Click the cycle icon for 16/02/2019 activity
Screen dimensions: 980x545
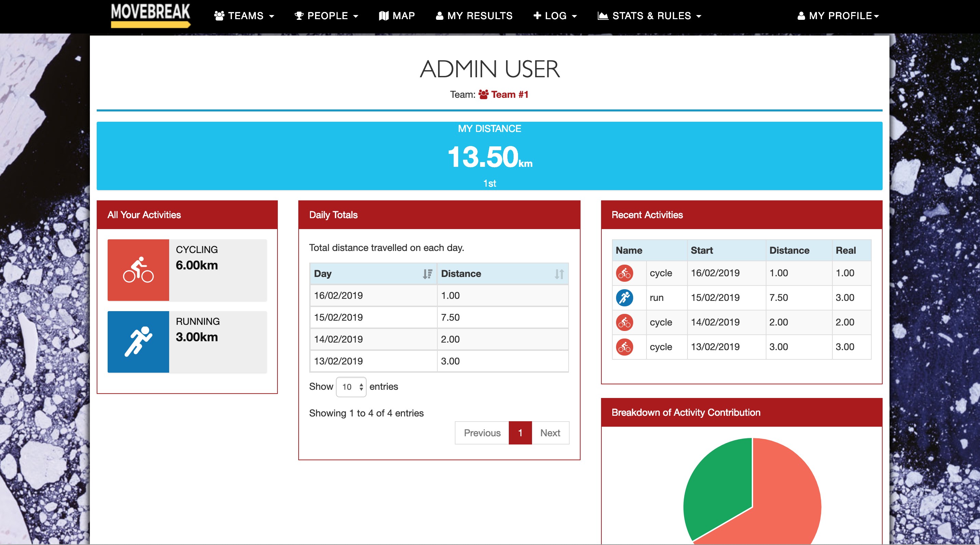click(624, 273)
